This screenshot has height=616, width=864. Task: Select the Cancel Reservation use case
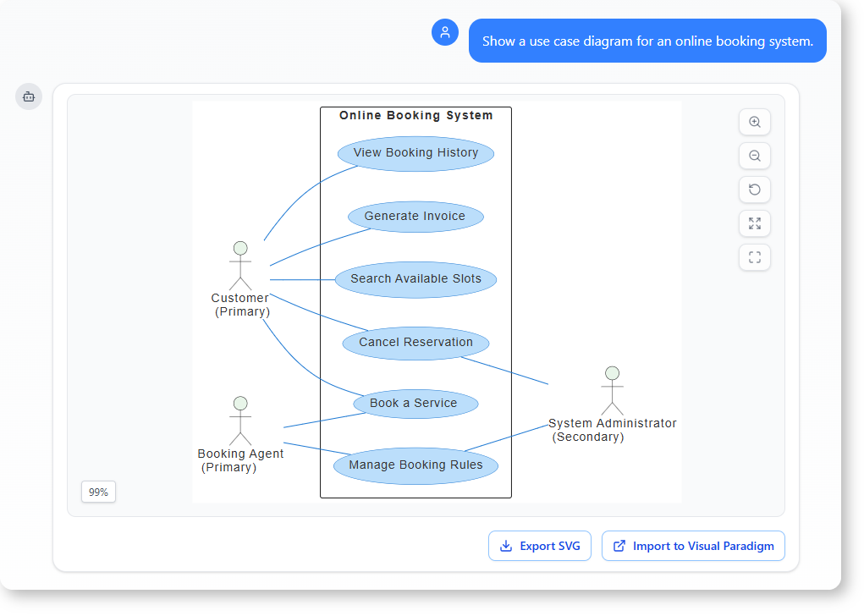415,342
